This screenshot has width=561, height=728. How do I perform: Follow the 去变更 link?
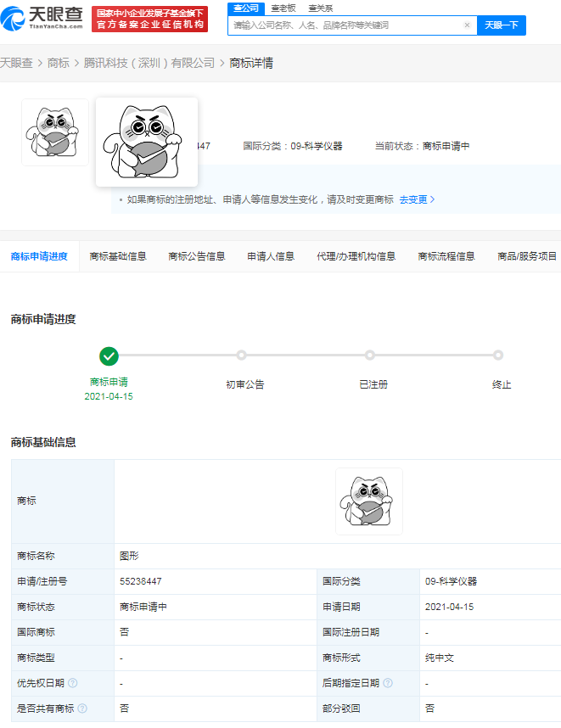[417, 199]
